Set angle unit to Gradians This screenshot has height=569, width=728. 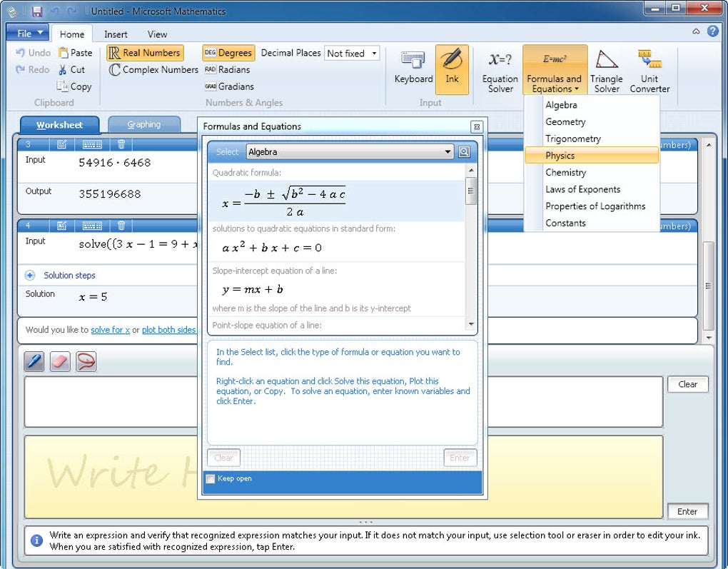coord(229,86)
